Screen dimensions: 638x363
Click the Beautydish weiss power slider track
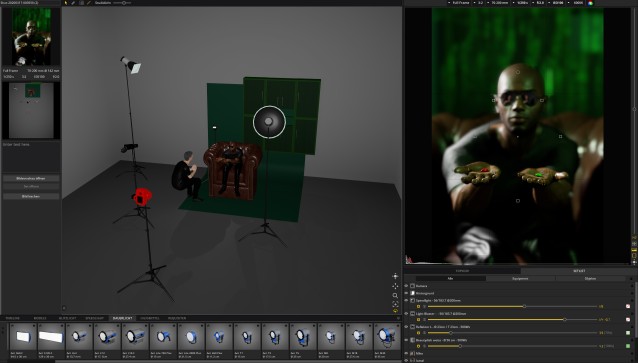(x=512, y=346)
